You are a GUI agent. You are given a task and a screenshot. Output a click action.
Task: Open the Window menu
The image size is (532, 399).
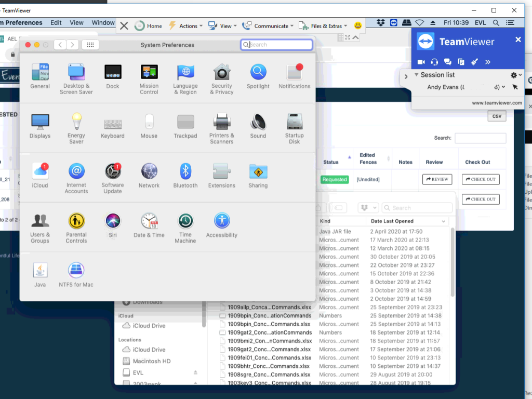click(103, 23)
